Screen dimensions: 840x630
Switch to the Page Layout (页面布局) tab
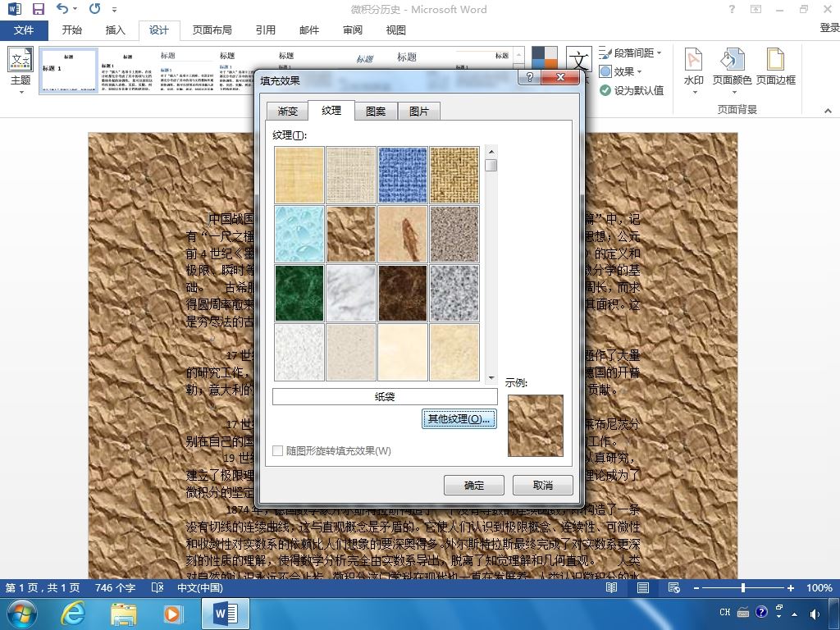pyautogui.click(x=212, y=30)
